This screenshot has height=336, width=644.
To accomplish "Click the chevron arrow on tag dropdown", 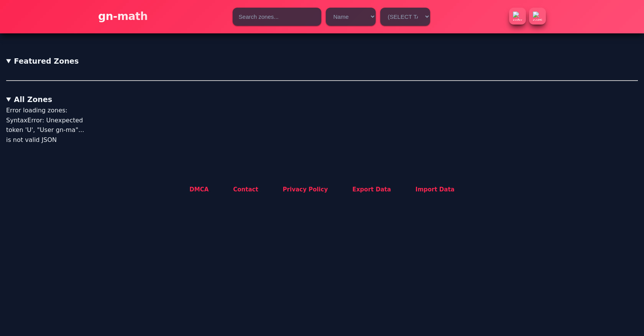I will pos(427,17).
